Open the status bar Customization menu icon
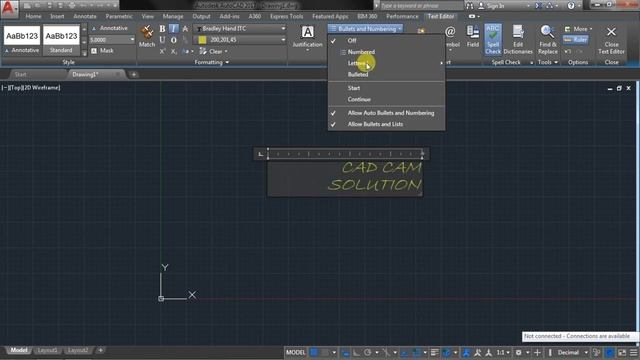640x360 pixels. (x=633, y=352)
